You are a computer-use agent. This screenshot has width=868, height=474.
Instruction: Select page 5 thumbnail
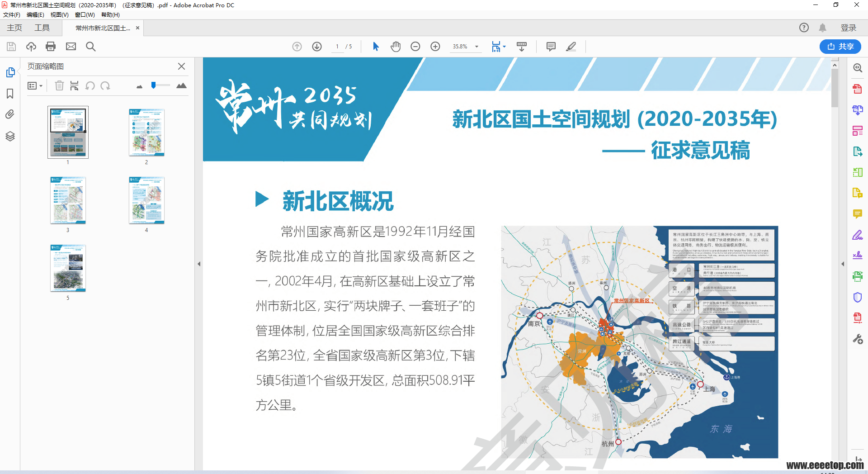(68, 268)
